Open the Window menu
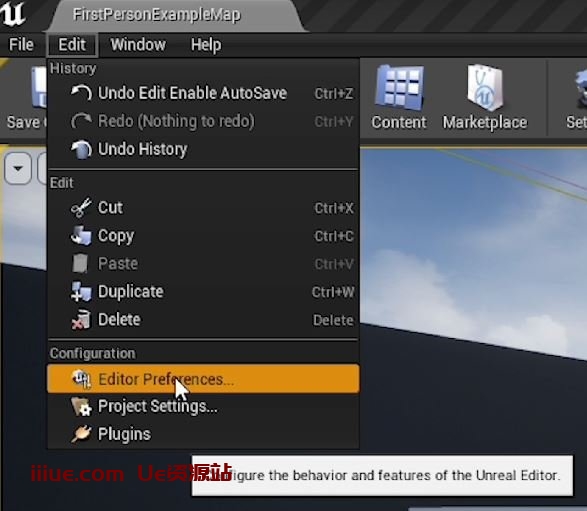This screenshot has height=511, width=587. click(138, 45)
